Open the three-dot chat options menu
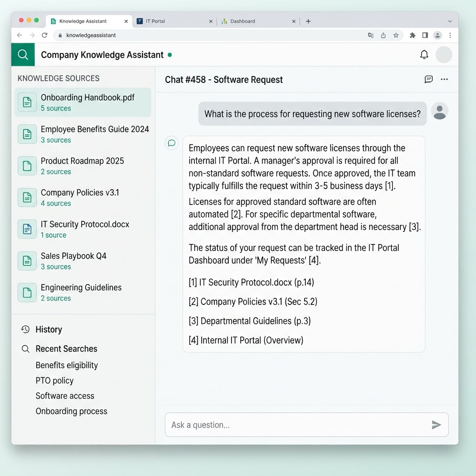The height and width of the screenshot is (476, 476). [444, 79]
